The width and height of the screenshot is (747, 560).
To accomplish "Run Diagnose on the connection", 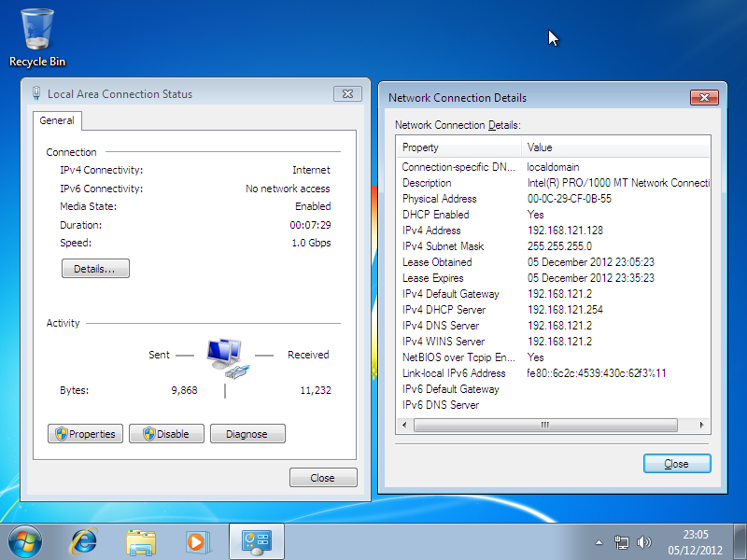I will [247, 434].
